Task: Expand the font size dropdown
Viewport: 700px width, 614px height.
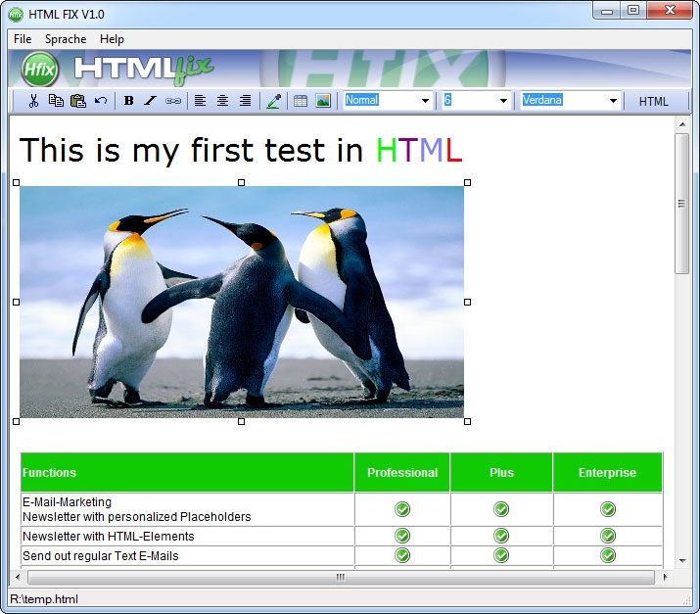Action: (x=503, y=101)
